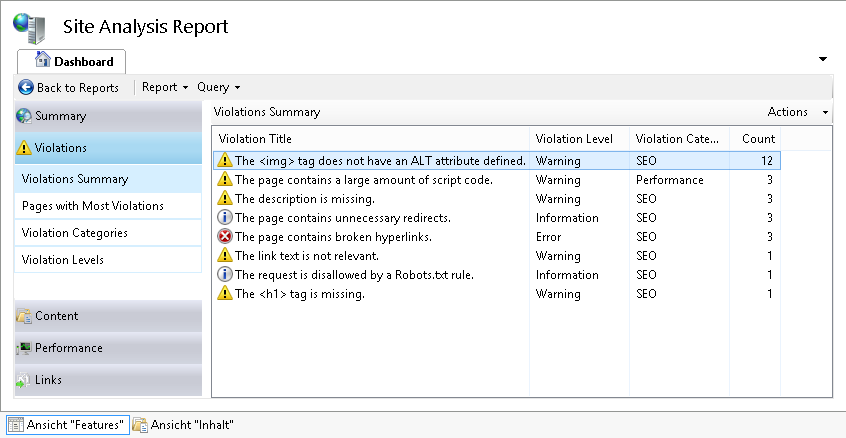Viewport: 846px width, 438px height.
Task: Click the Back to Reports arrow icon
Action: (x=26, y=88)
